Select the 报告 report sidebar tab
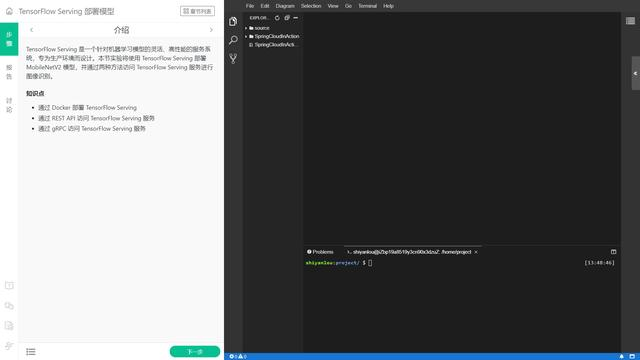The width and height of the screenshot is (640, 360). click(x=9, y=72)
